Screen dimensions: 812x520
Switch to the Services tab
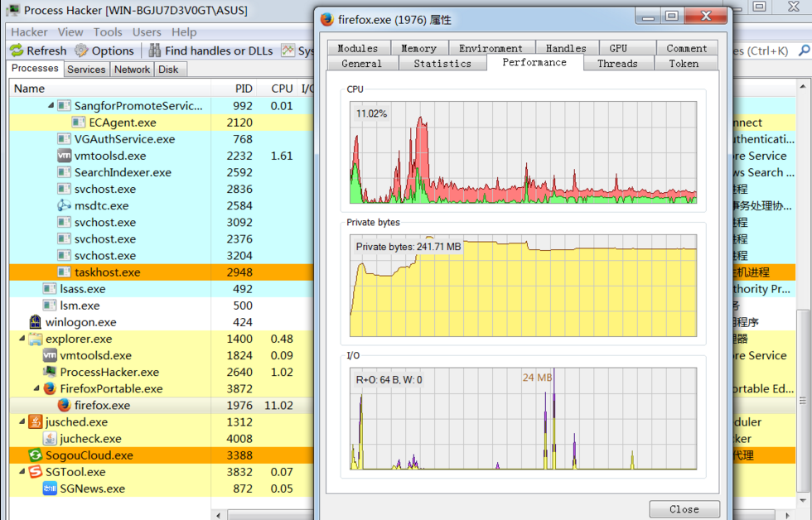click(86, 70)
